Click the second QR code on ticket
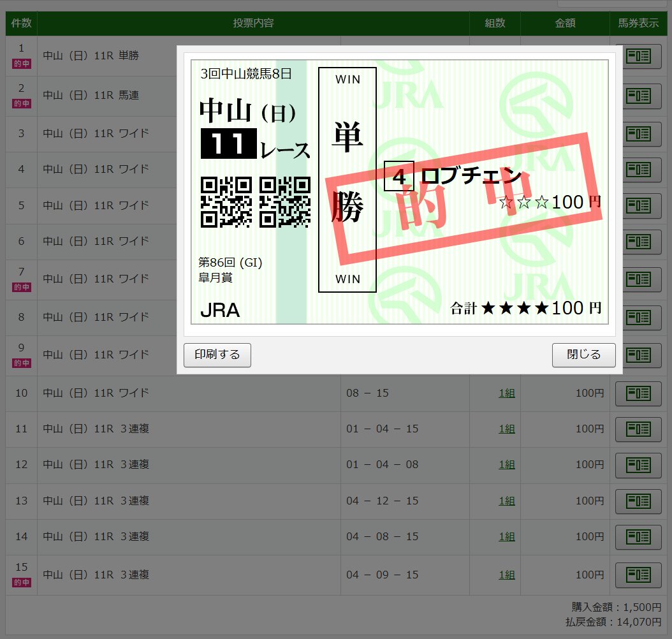The width and height of the screenshot is (672, 639). click(285, 202)
